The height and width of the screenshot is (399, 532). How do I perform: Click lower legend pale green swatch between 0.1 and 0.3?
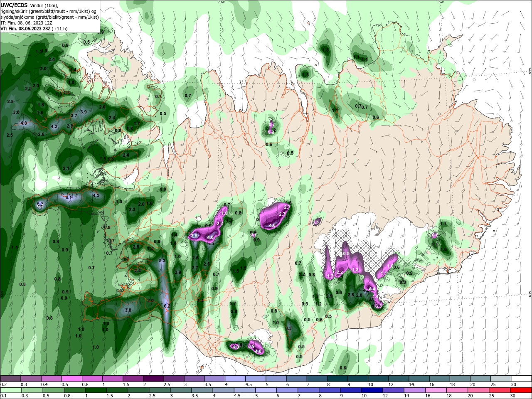(11, 390)
